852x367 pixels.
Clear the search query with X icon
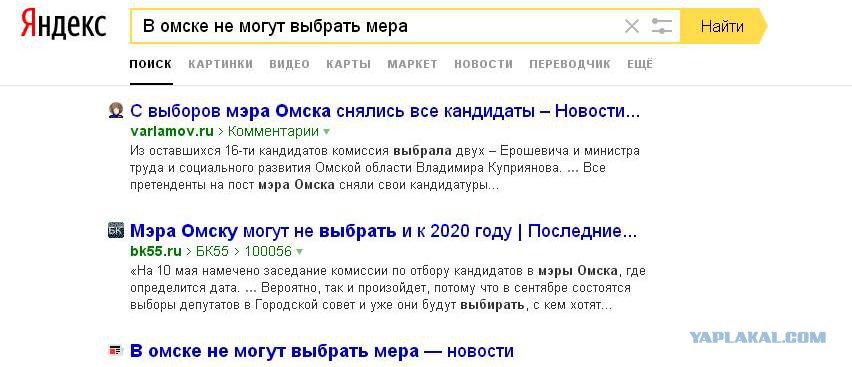click(631, 26)
